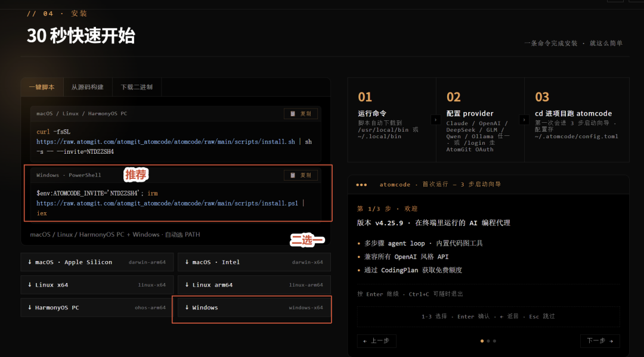Open the install.ps1 script URL
The height and width of the screenshot is (357, 644).
167,203
